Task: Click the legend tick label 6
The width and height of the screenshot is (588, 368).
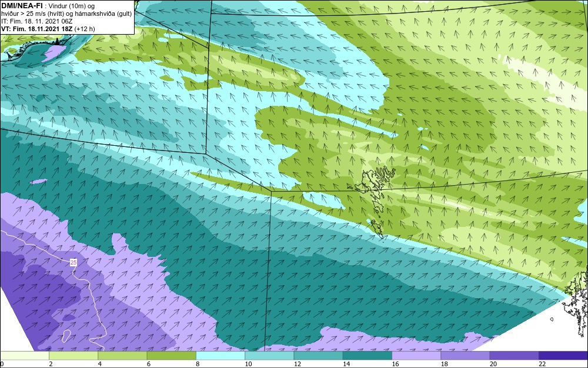Action: tap(149, 364)
